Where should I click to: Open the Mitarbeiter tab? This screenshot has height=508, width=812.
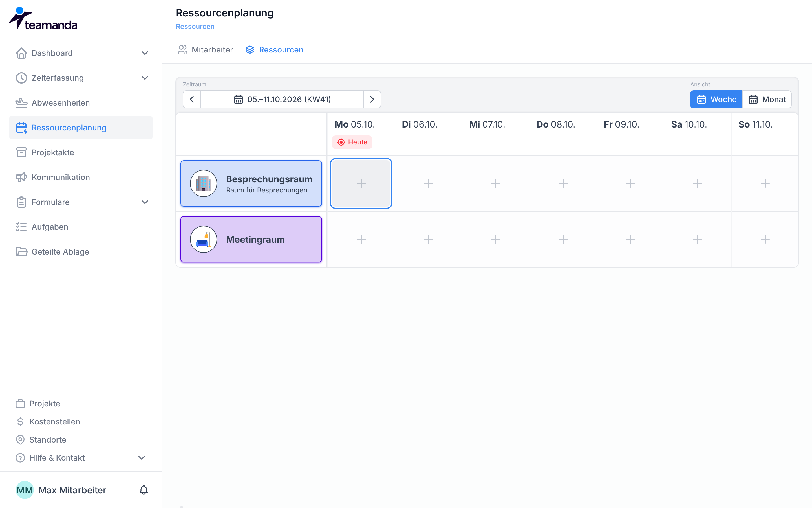point(205,50)
